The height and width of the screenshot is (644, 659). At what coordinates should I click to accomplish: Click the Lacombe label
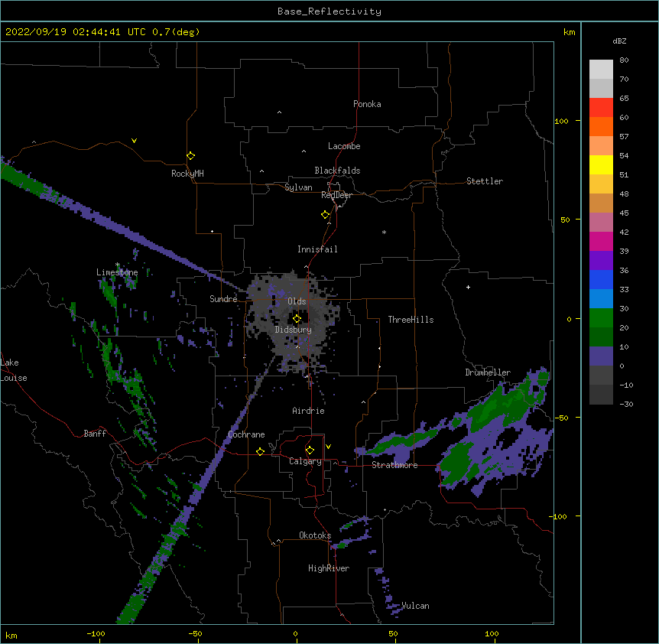pos(344,146)
